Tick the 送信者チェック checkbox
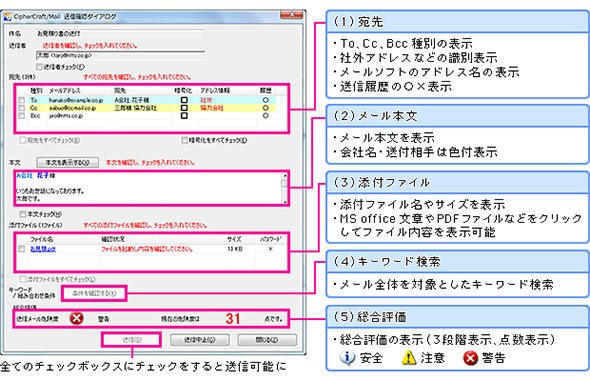The height and width of the screenshot is (381, 590). 39,67
